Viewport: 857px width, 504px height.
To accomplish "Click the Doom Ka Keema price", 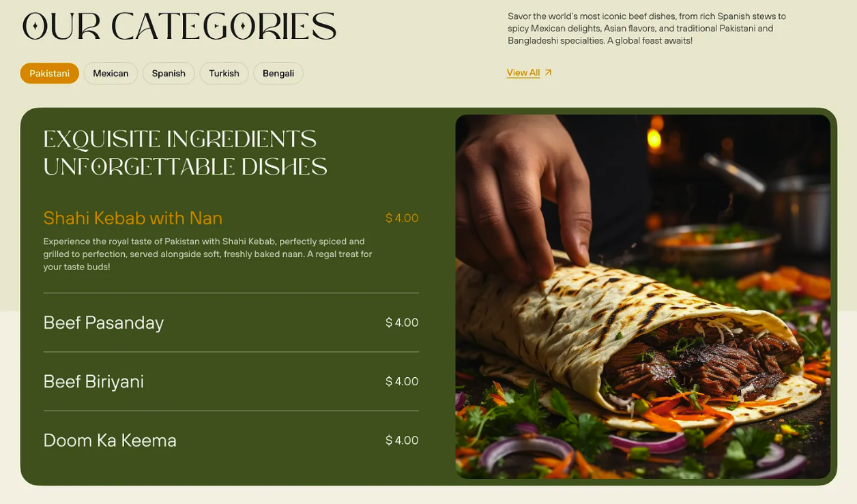I will pos(402,440).
